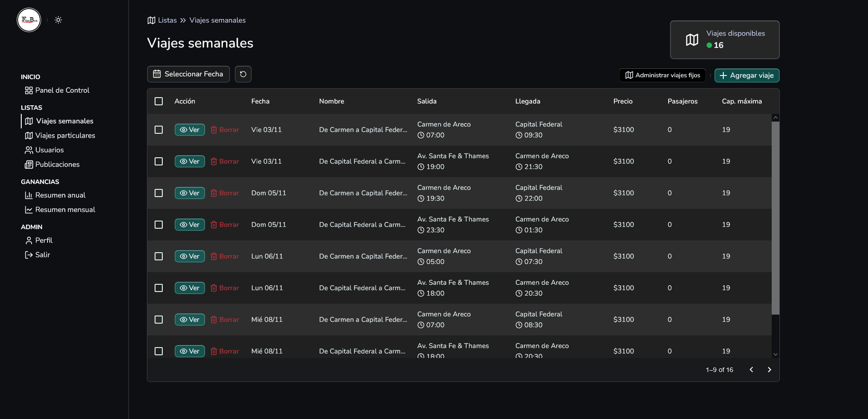Click the map icon in Viajes disponibles card
The image size is (868, 419).
[692, 40]
